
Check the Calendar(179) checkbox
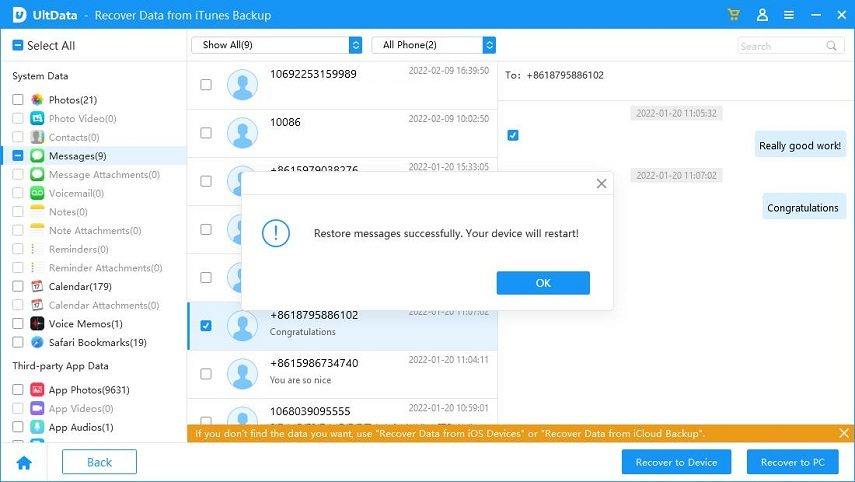click(17, 286)
